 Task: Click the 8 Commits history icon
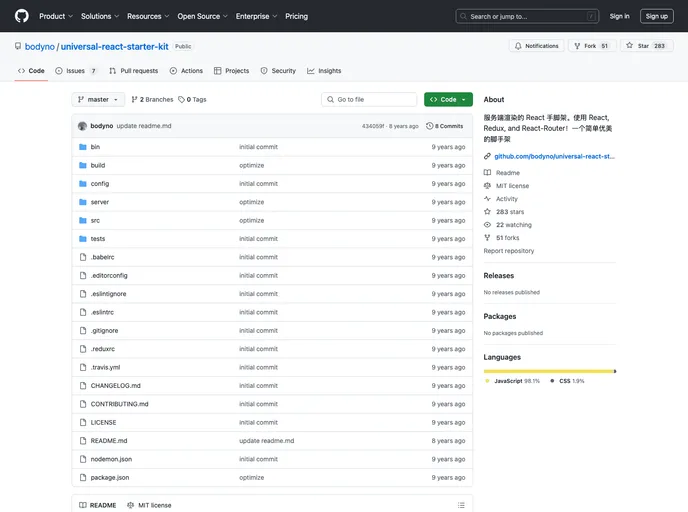[430, 126]
